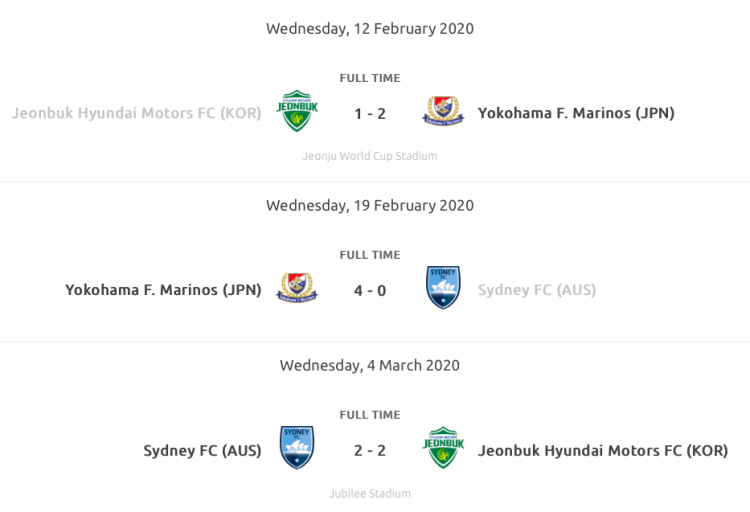Image resolution: width=750 pixels, height=512 pixels.
Task: Click the Yokohama F. Marinos crest beside the 1 - 2 score
Action: 442,112
